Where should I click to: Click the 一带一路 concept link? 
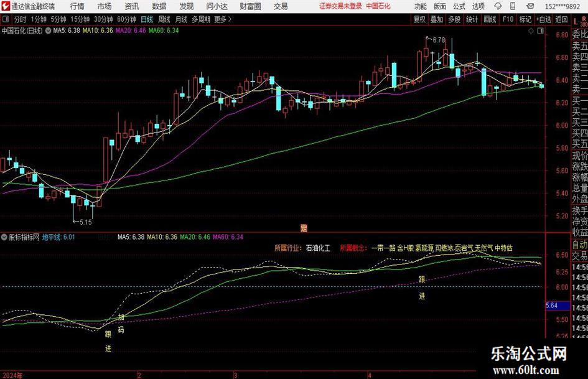pyautogui.click(x=384, y=248)
